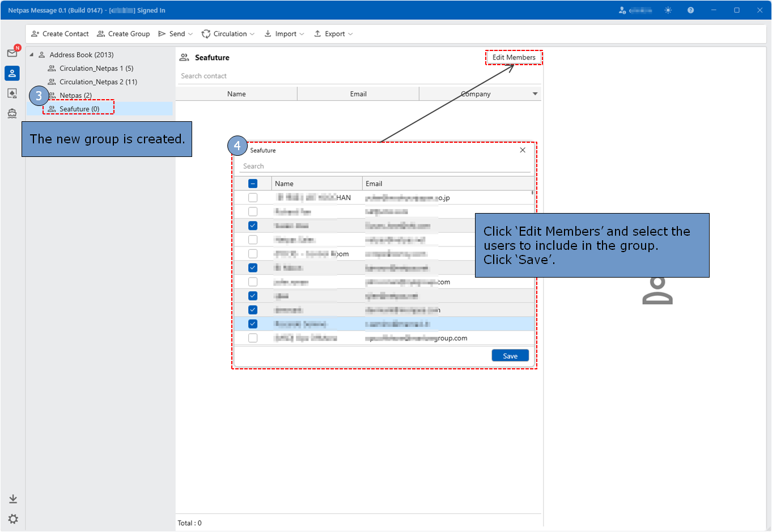This screenshot has height=532, width=772.
Task: Open the vessel ship sidebar icon
Action: pos(12,114)
